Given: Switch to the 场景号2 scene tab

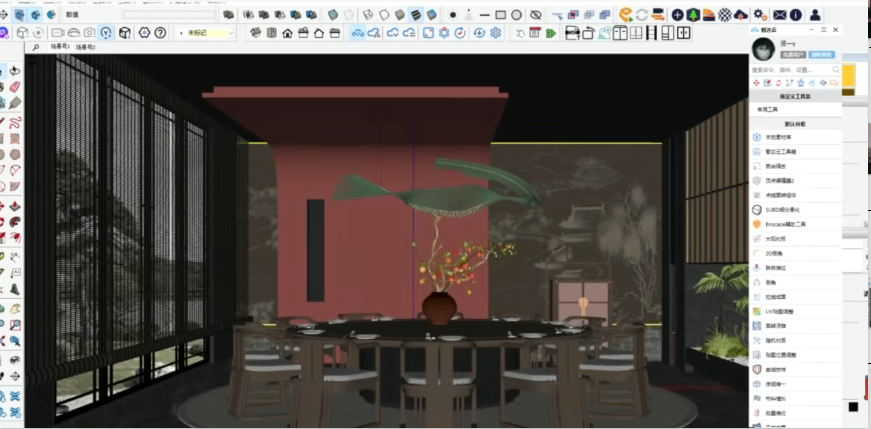Looking at the screenshot, I should 84,47.
